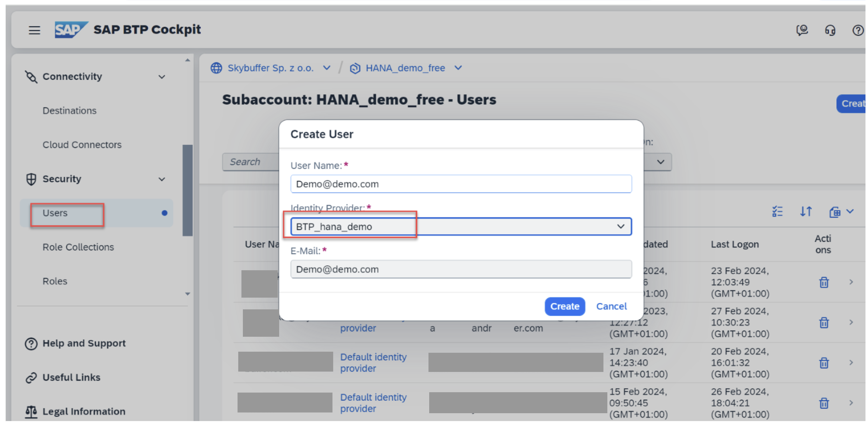Open details arrow for 20 Feb 2024 row

tap(851, 362)
